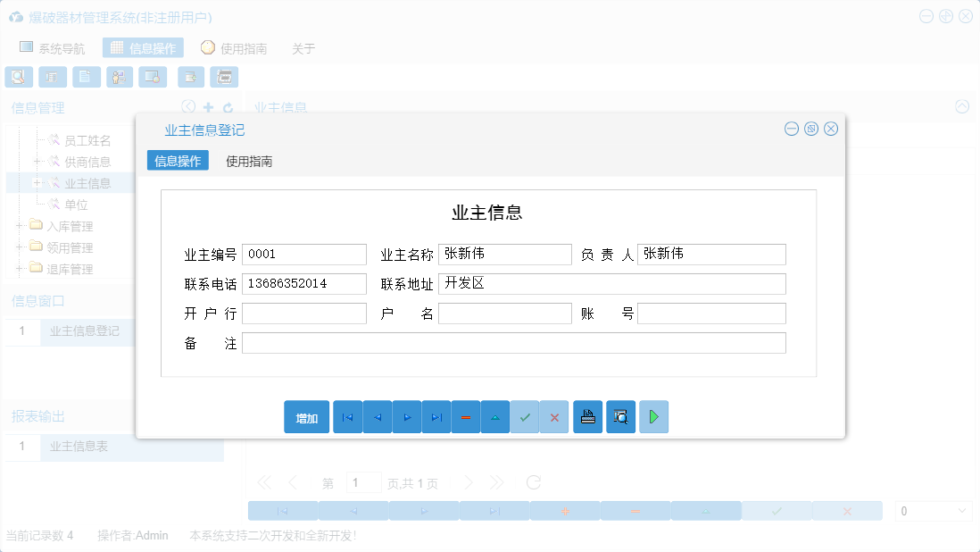
Task: Click the delete record icon in the dialog
Action: [466, 417]
